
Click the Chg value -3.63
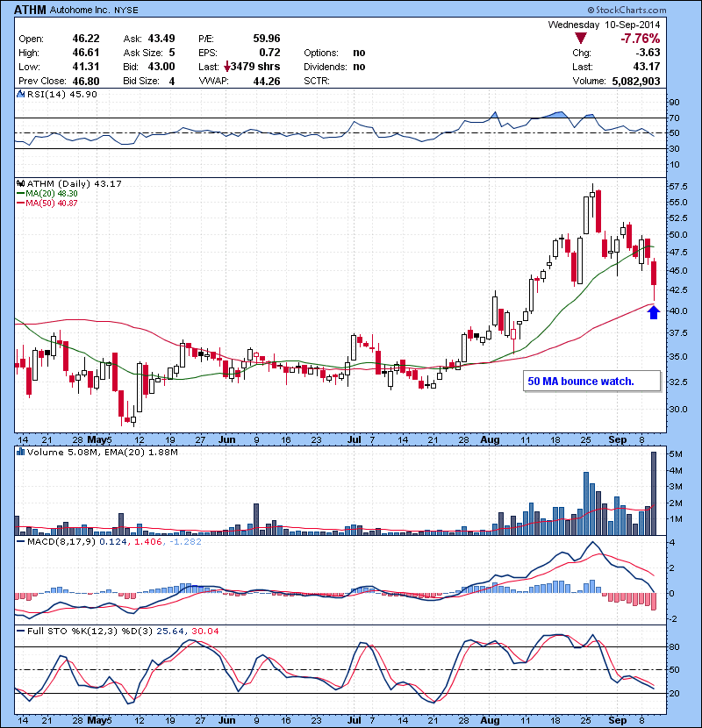click(x=648, y=53)
